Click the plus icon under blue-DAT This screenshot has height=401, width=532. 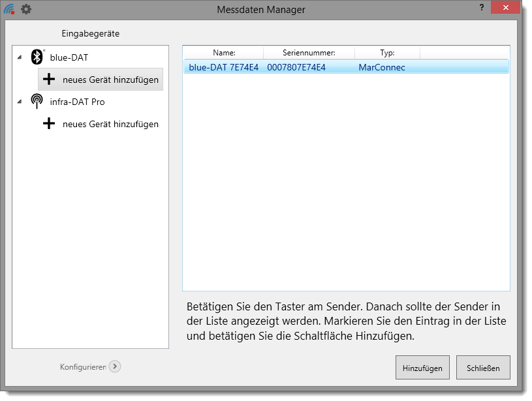[x=49, y=80]
